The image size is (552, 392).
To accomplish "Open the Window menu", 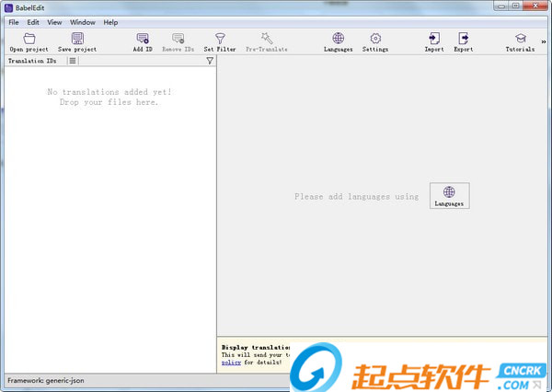I will [83, 22].
